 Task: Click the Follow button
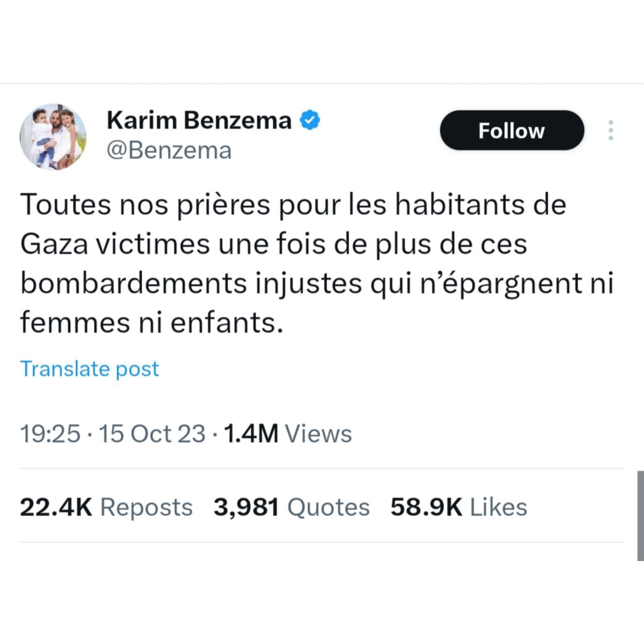coord(512,131)
